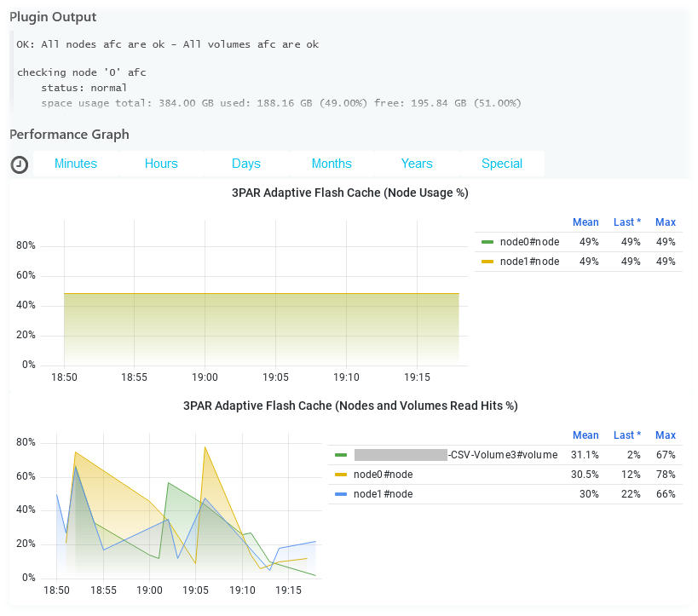Screen dimensions: 698x616
Task: Switch to the Hours tab
Action: tap(161, 164)
